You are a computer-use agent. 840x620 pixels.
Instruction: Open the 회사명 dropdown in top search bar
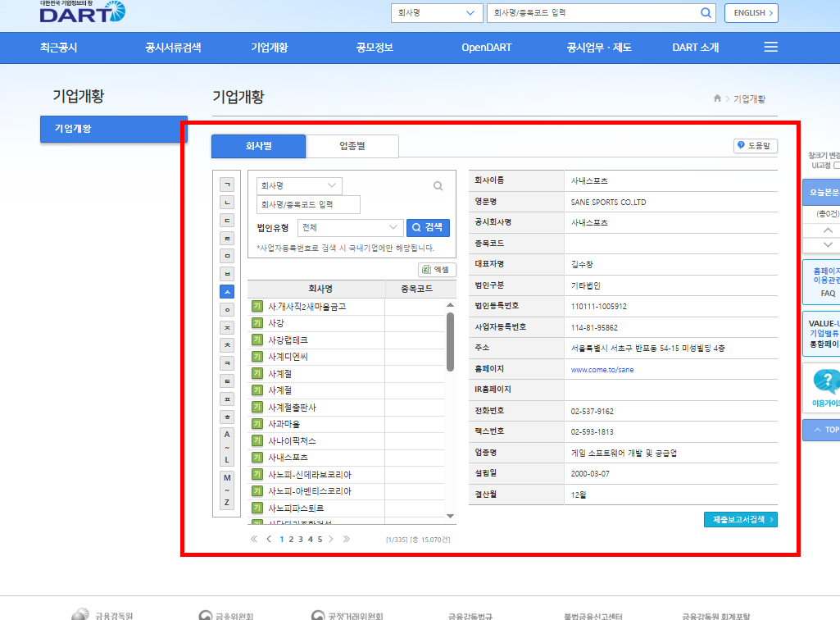(x=436, y=13)
